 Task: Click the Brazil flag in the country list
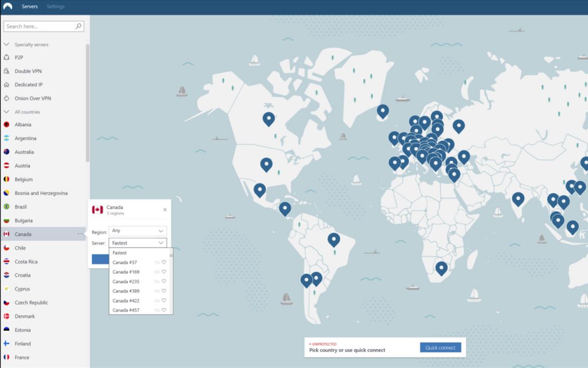6,206
